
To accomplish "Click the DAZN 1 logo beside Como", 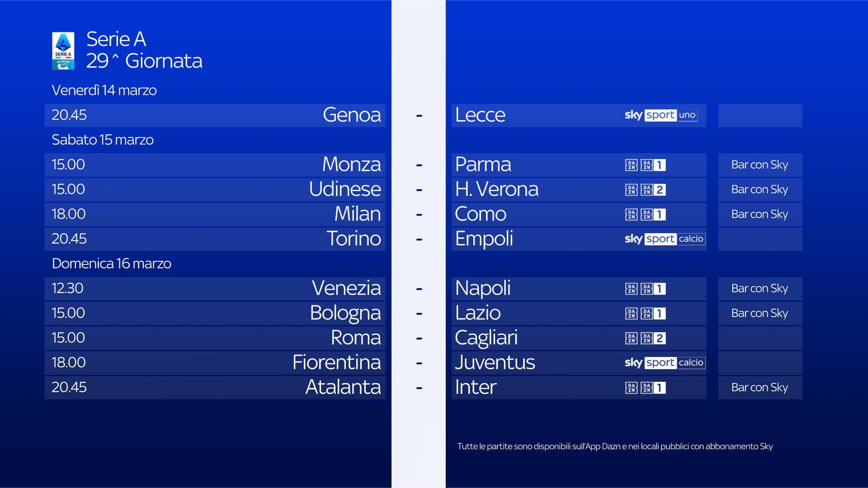I will [653, 215].
